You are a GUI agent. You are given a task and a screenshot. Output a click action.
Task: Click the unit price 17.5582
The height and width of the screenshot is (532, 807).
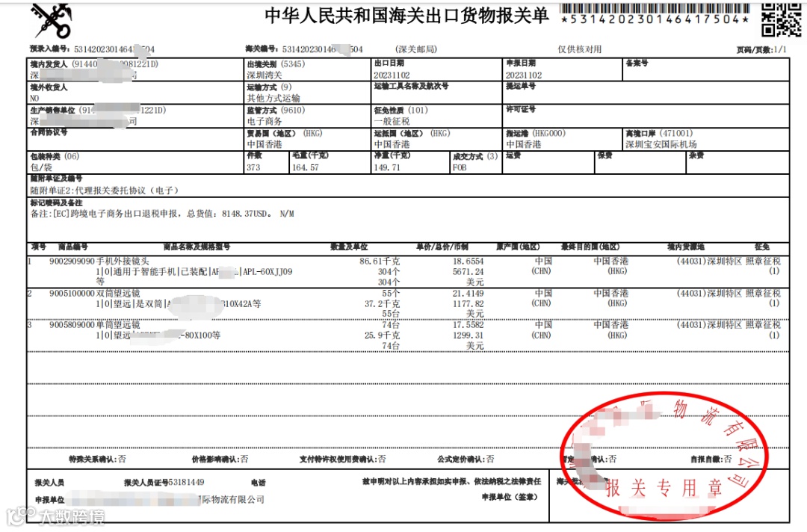pos(469,325)
